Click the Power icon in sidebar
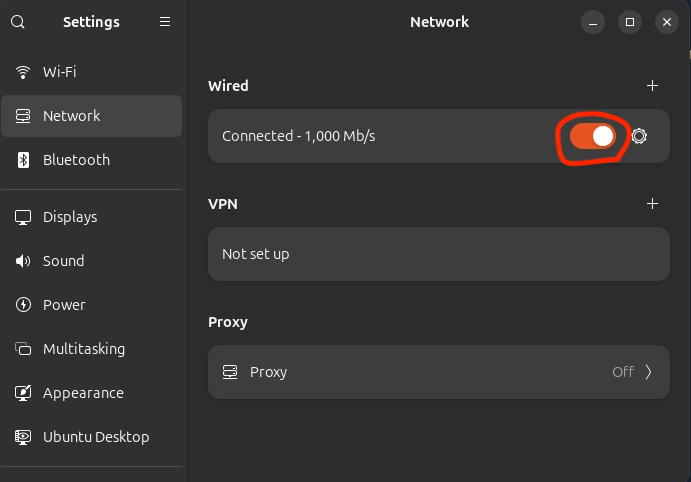 tap(23, 305)
